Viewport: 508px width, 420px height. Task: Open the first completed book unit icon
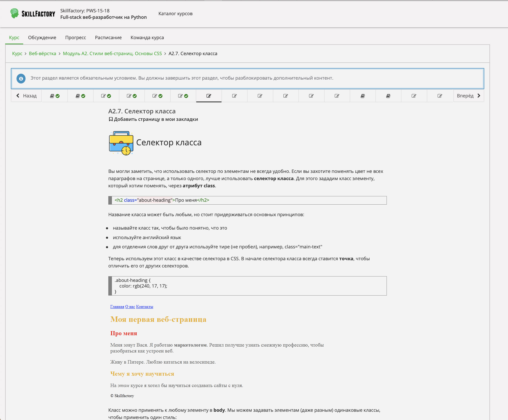coord(55,96)
